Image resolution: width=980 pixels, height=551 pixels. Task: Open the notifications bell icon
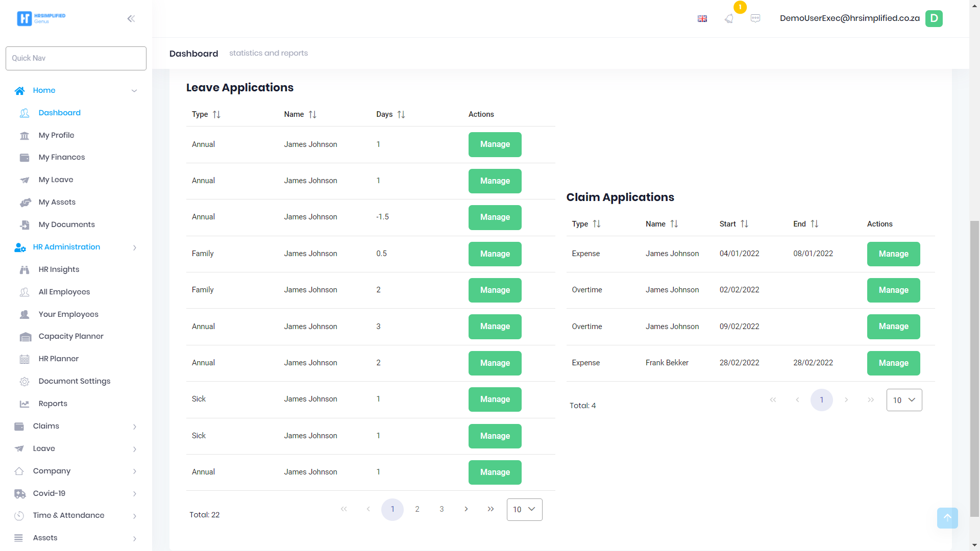click(x=729, y=18)
